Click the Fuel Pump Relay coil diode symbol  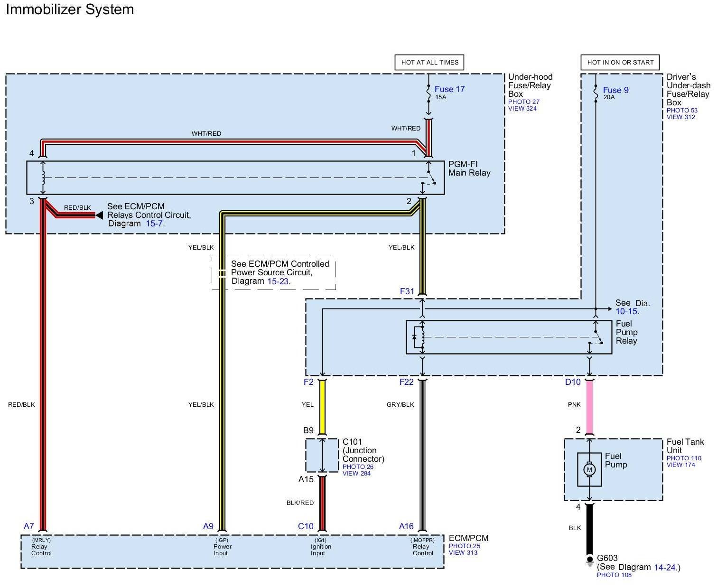click(414, 337)
